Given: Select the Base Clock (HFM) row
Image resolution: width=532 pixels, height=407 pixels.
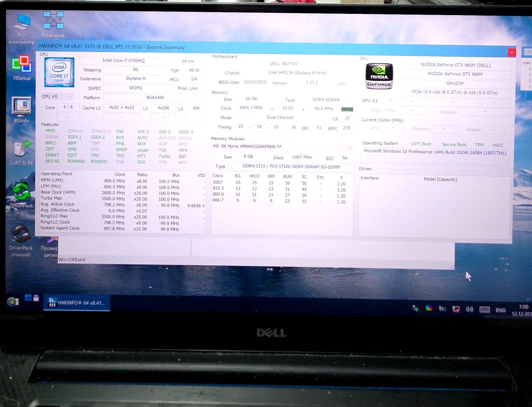Looking at the screenshot, I should tap(122, 193).
